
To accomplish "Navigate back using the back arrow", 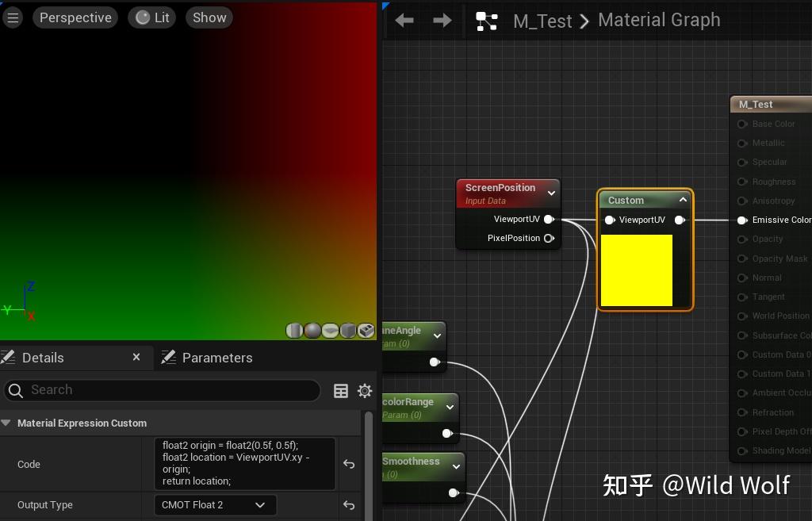I will click(404, 20).
